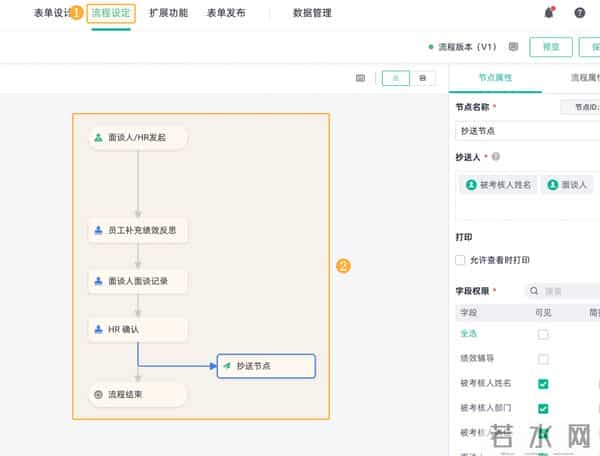
Task: Toggle 全选 visible checkbox
Action: coord(543,334)
